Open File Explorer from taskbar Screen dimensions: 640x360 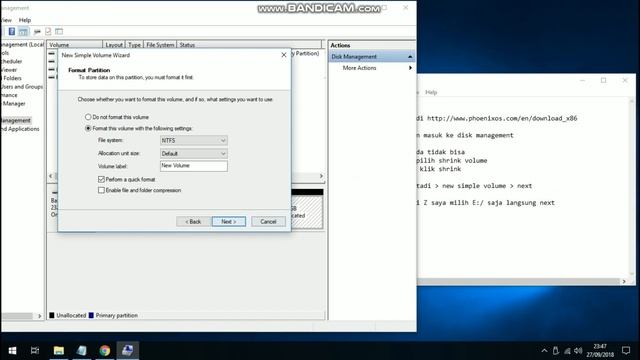coord(59,351)
